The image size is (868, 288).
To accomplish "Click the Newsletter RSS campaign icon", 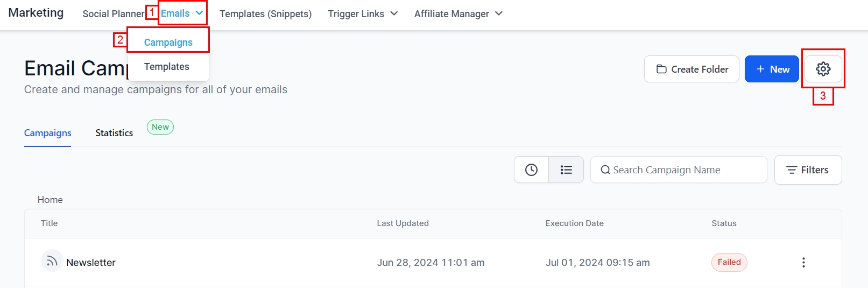I will [x=52, y=262].
